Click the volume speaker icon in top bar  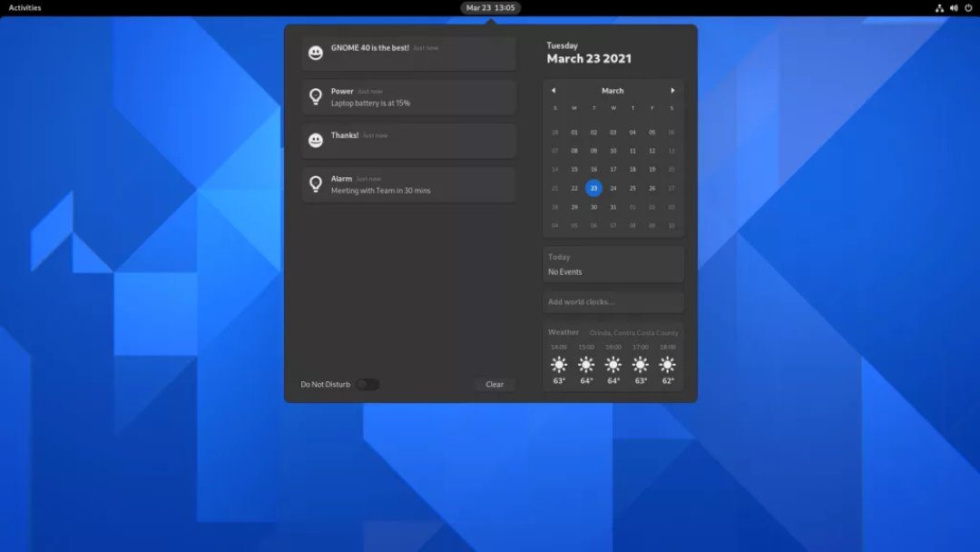click(954, 8)
